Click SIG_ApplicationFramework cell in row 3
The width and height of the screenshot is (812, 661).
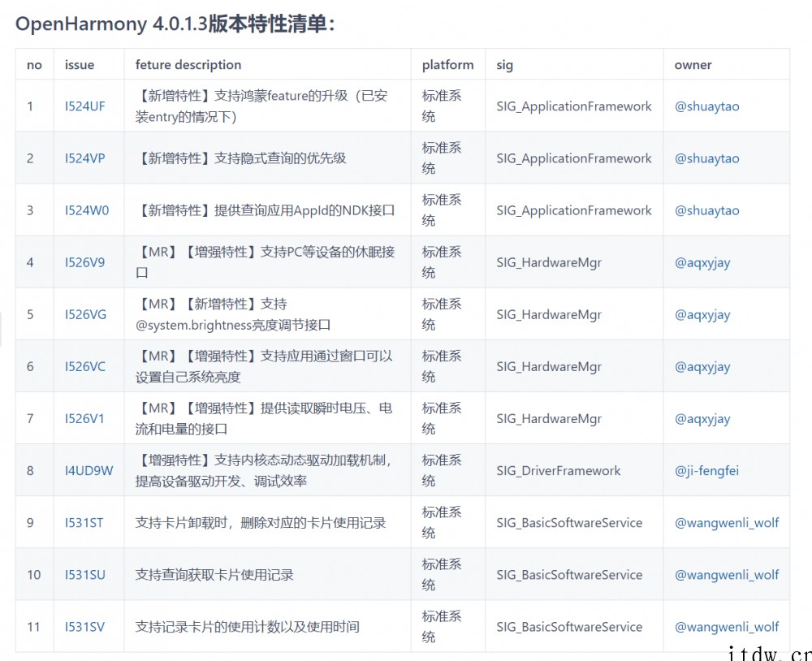[x=574, y=210]
